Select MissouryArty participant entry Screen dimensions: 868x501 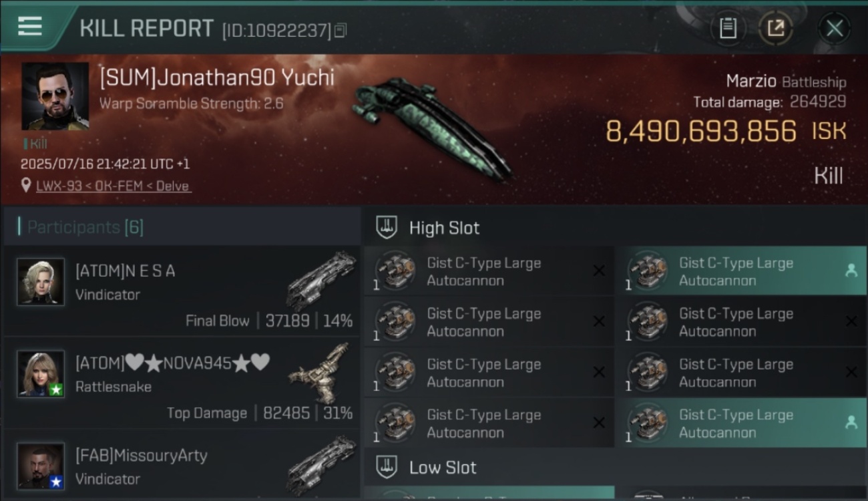pos(181,465)
